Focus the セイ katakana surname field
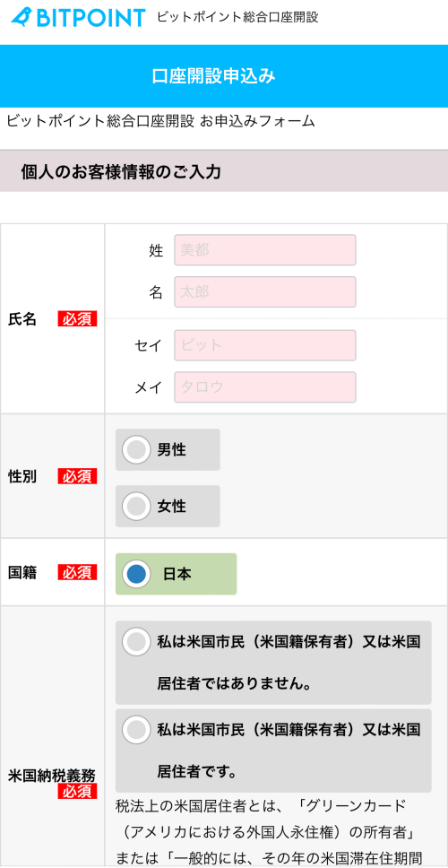 tap(265, 345)
